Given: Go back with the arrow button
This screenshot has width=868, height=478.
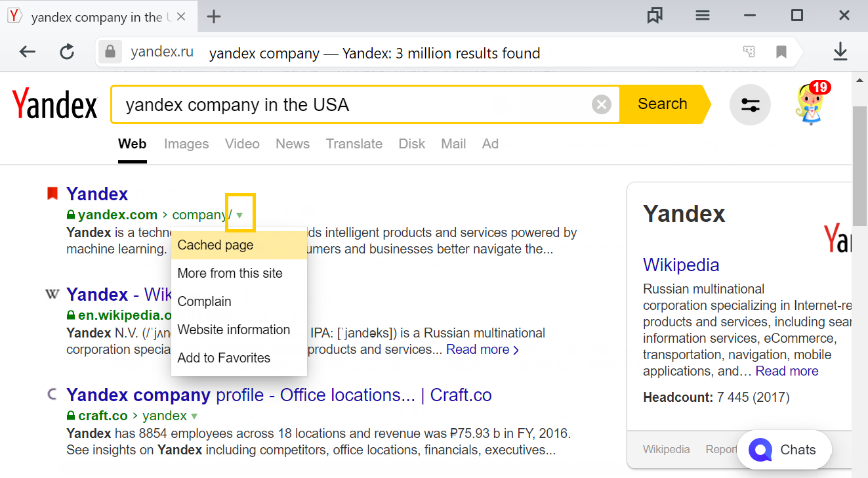Looking at the screenshot, I should [x=28, y=52].
